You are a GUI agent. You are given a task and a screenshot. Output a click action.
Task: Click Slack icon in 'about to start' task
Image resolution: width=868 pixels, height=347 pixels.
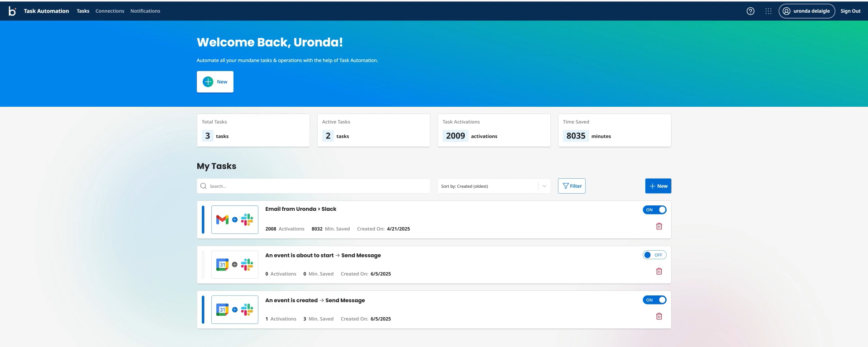coord(247,265)
